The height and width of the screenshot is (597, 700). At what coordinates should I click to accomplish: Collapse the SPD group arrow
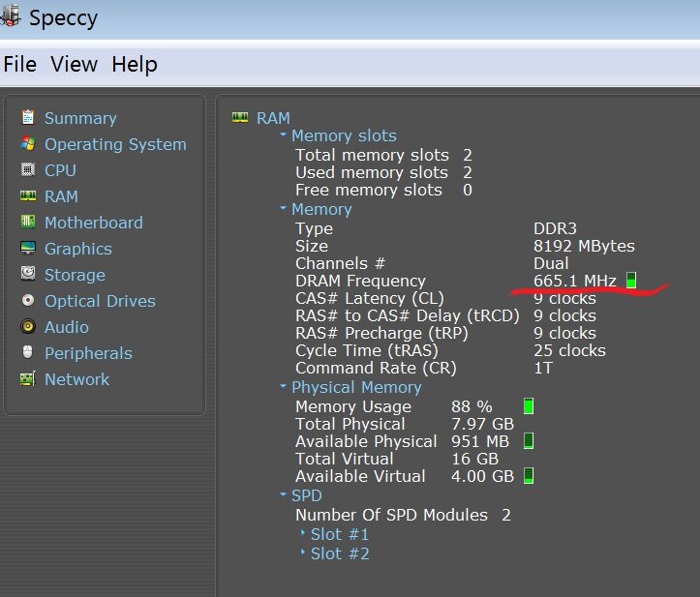tap(283, 493)
